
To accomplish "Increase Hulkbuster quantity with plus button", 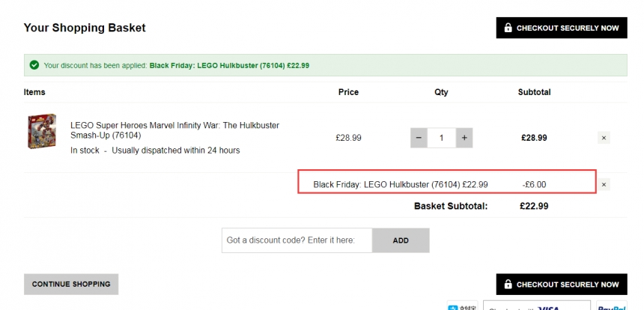I will pyautogui.click(x=464, y=138).
